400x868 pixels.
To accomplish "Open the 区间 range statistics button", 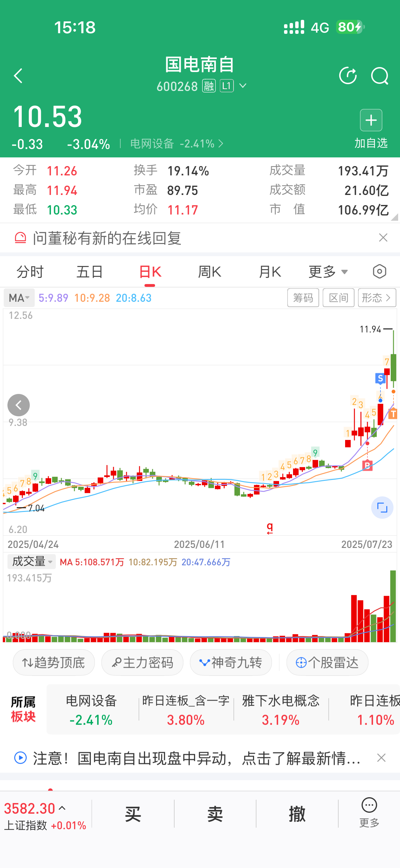I will (x=338, y=297).
